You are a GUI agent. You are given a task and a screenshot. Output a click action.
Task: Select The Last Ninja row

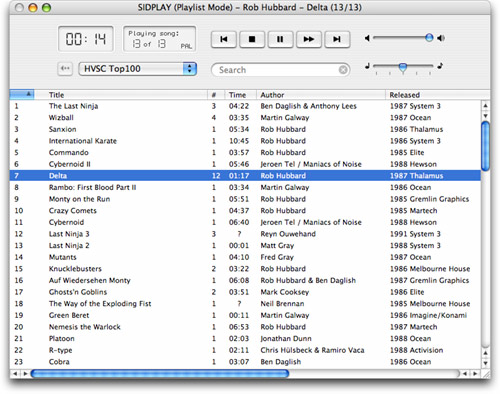point(245,106)
